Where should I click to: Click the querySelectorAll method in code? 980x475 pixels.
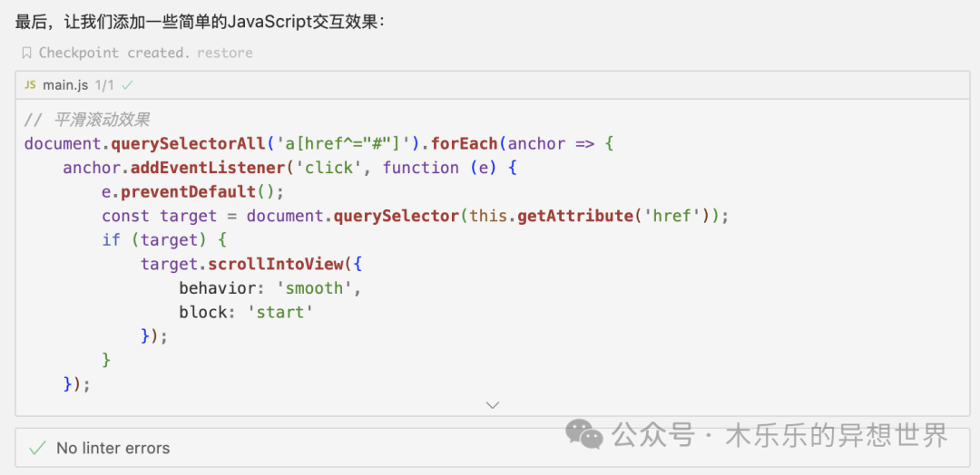coord(189,143)
